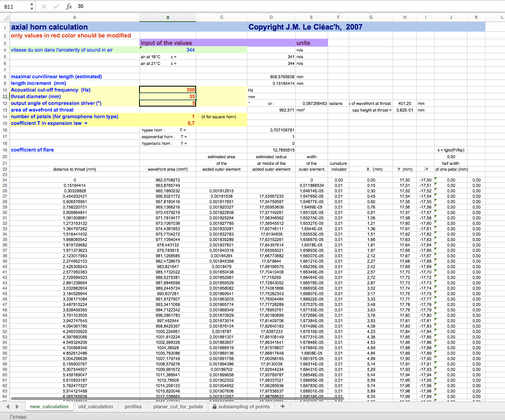This screenshot has width=505, height=420.
Task: Click the confirm entry checkmark icon
Action: (x=55, y=6)
